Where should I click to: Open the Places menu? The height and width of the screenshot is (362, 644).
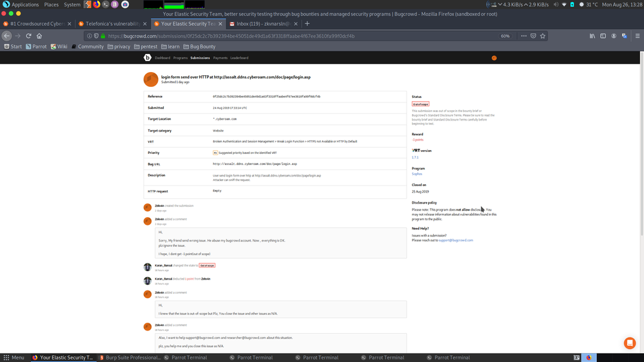(x=52, y=5)
